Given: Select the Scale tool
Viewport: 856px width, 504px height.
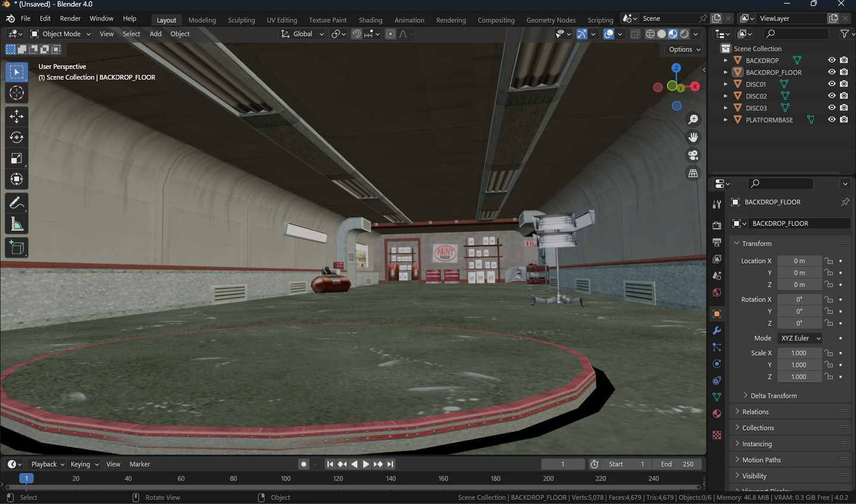Looking at the screenshot, I should 17,158.
